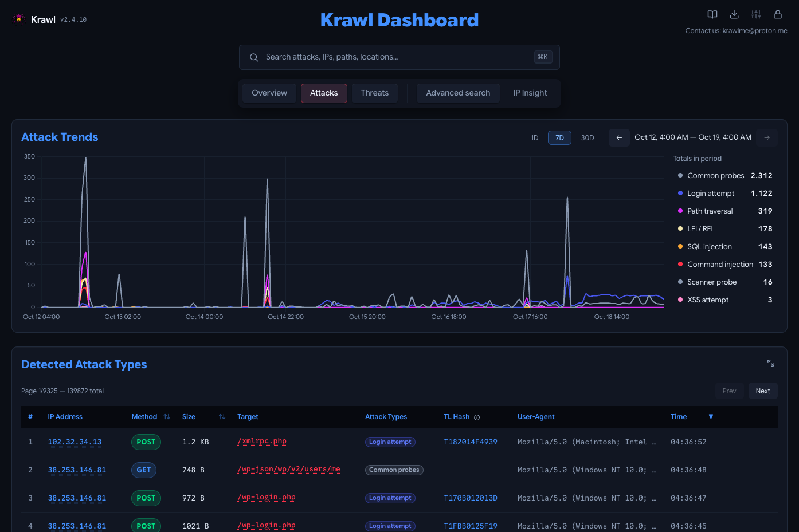The width and height of the screenshot is (799, 532).
Task: Click the IP Address column header
Action: coord(65,417)
